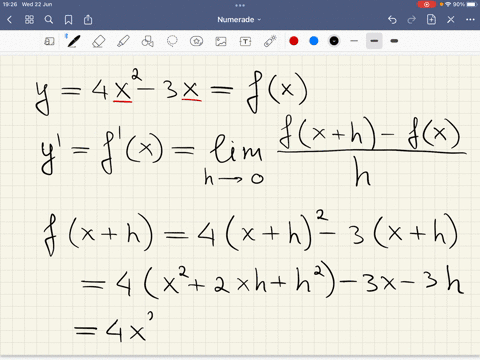
Task: Select the Laser pointer tool
Action: [x=270, y=41]
